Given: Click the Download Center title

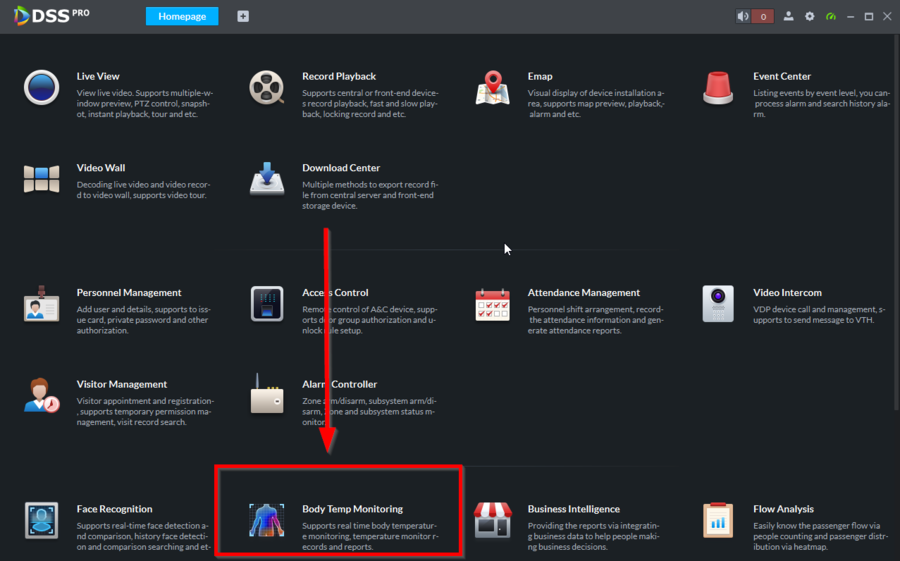Looking at the screenshot, I should point(341,168).
